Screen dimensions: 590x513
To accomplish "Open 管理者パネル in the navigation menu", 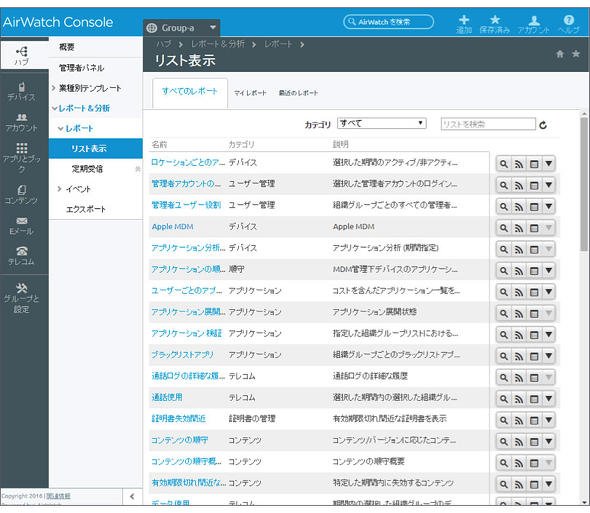I will tap(81, 68).
